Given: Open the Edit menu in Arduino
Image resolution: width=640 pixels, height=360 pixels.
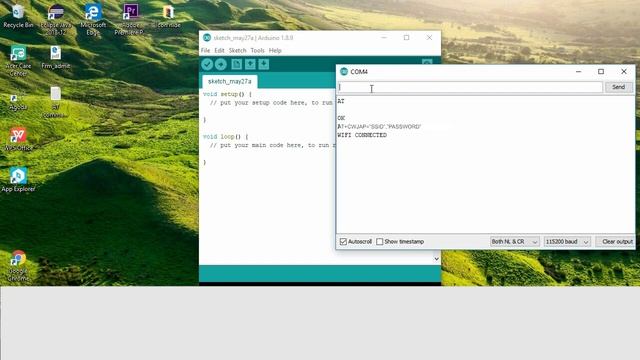Looking at the screenshot, I should 220,51.
